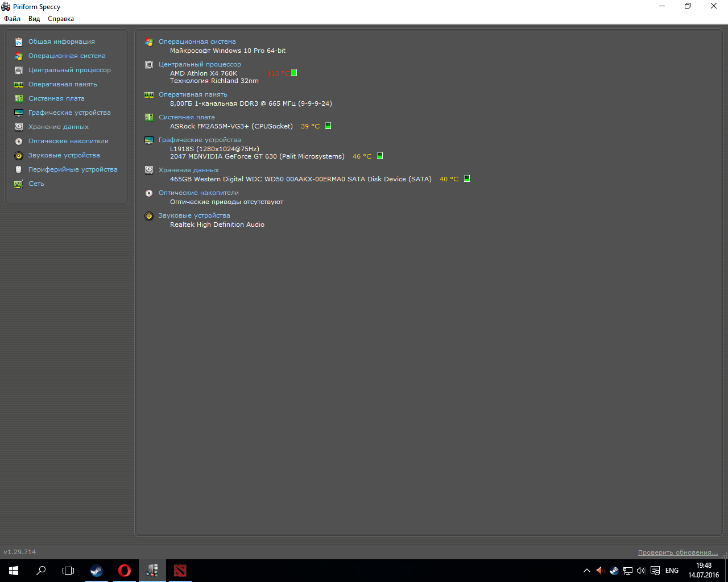
Task: Click the Realtek High Definition Audio text
Action: point(217,225)
